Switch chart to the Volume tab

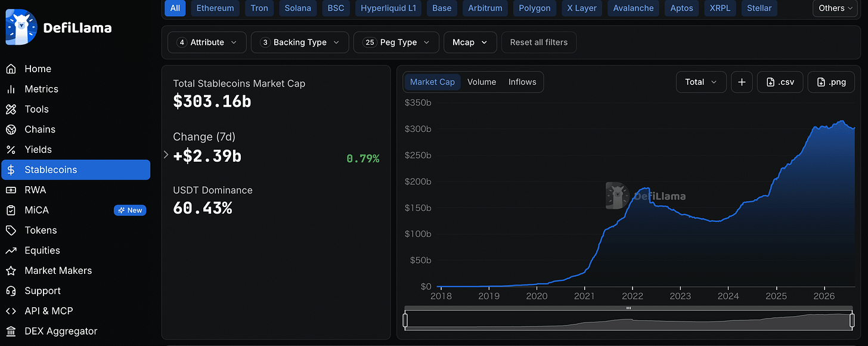(x=482, y=82)
